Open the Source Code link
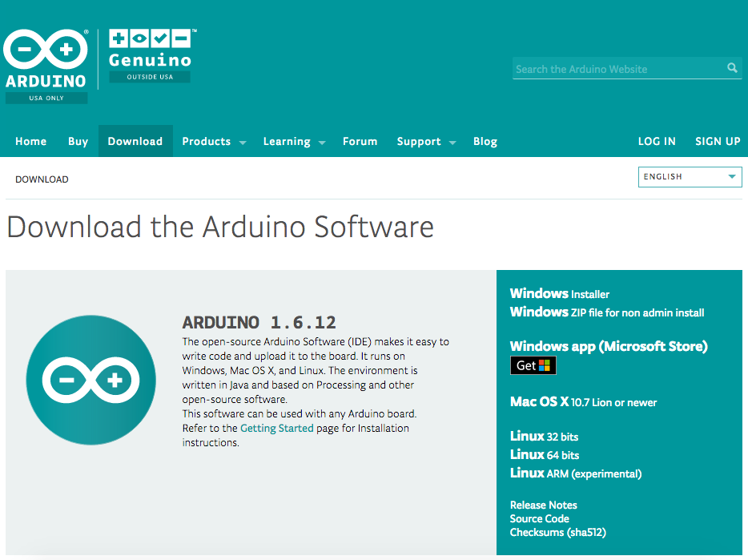 pyautogui.click(x=540, y=519)
